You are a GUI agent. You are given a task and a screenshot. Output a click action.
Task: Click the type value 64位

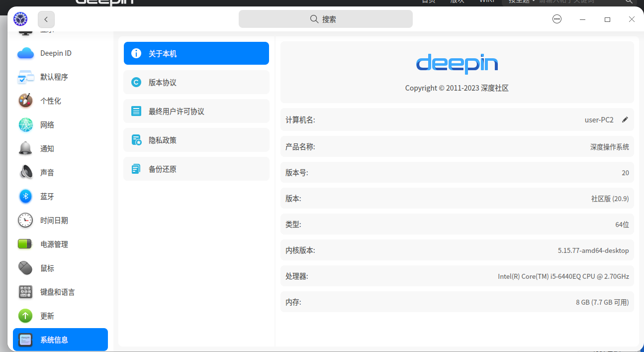click(622, 225)
